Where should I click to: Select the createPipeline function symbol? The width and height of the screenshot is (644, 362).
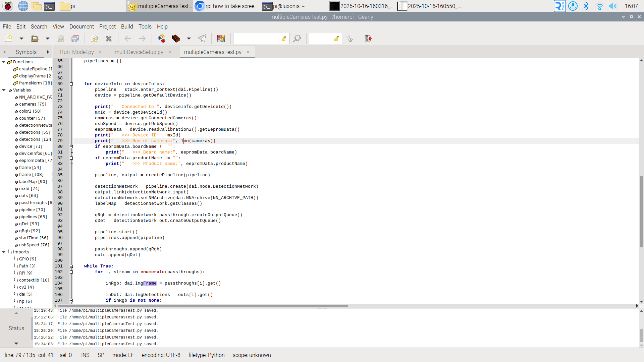pos(33,69)
